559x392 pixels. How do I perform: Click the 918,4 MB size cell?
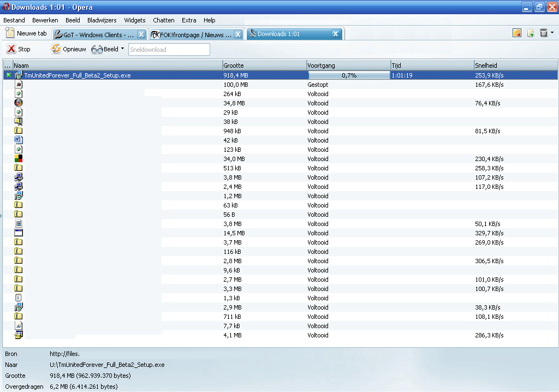tap(236, 76)
